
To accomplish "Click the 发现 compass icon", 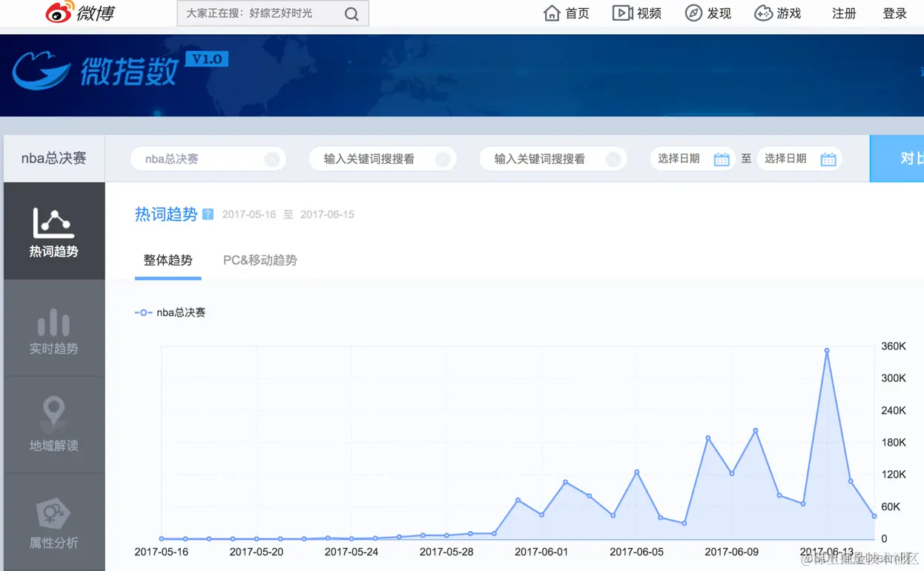I will pos(693,13).
